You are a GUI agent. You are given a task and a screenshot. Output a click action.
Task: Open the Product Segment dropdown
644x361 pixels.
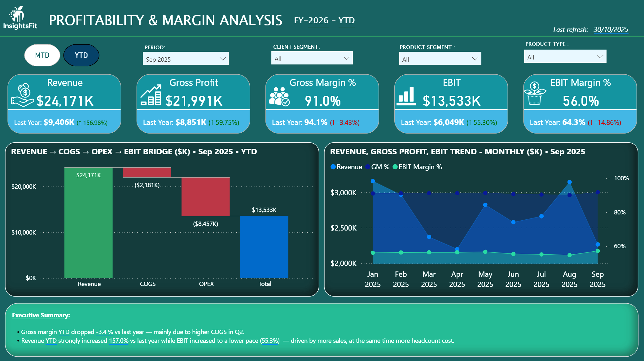point(440,59)
